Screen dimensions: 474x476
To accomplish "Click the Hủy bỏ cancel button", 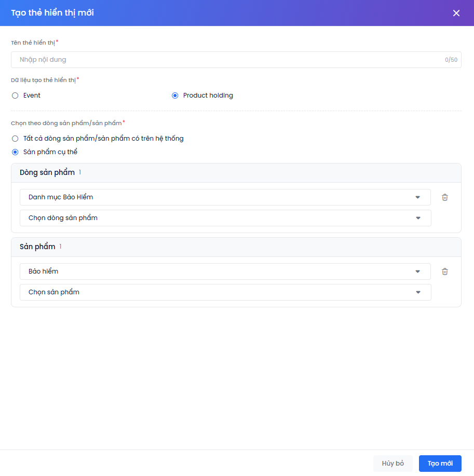I will (392, 463).
